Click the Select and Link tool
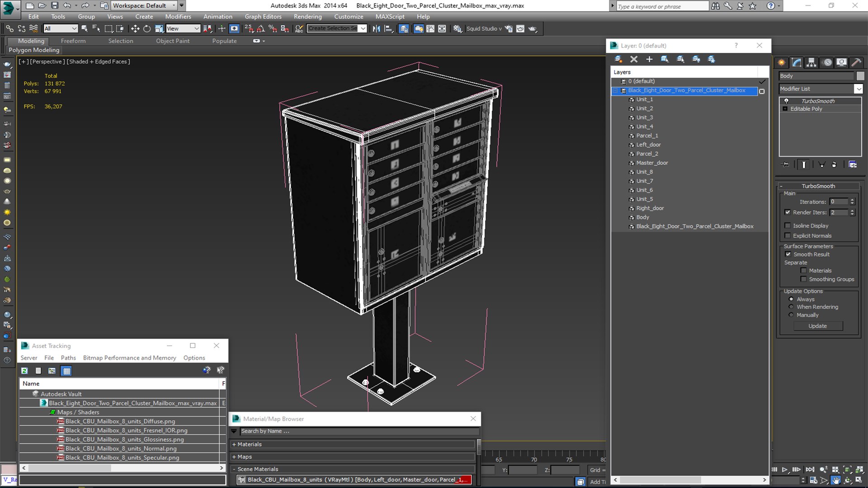 coord(9,28)
